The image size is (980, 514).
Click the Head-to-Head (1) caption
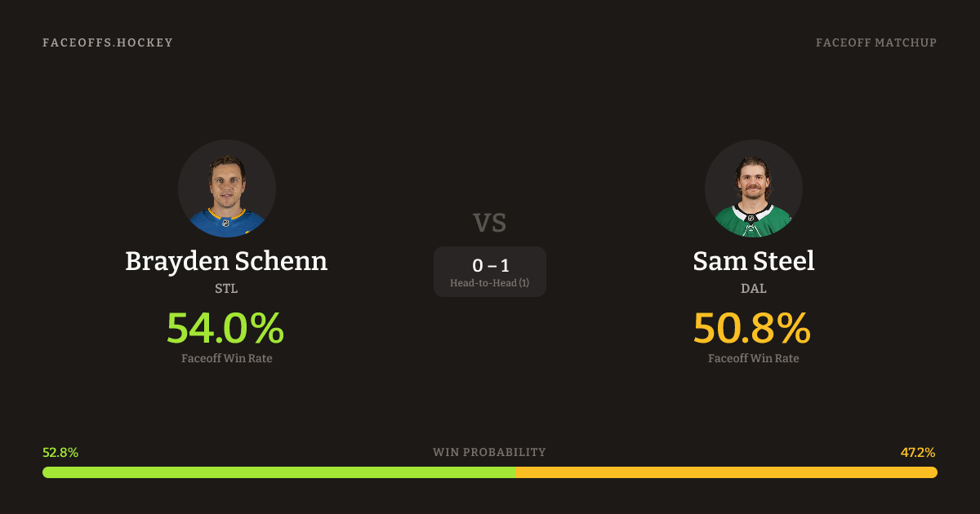[x=490, y=283]
